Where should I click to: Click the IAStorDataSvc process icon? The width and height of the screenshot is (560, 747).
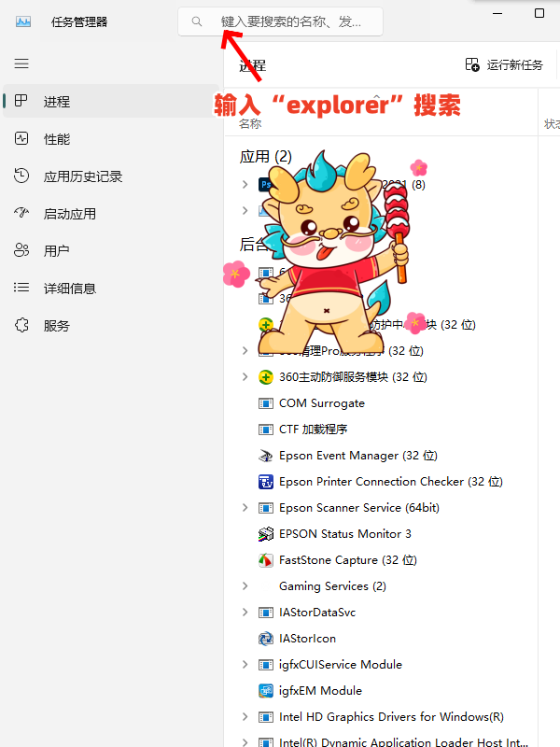(266, 613)
